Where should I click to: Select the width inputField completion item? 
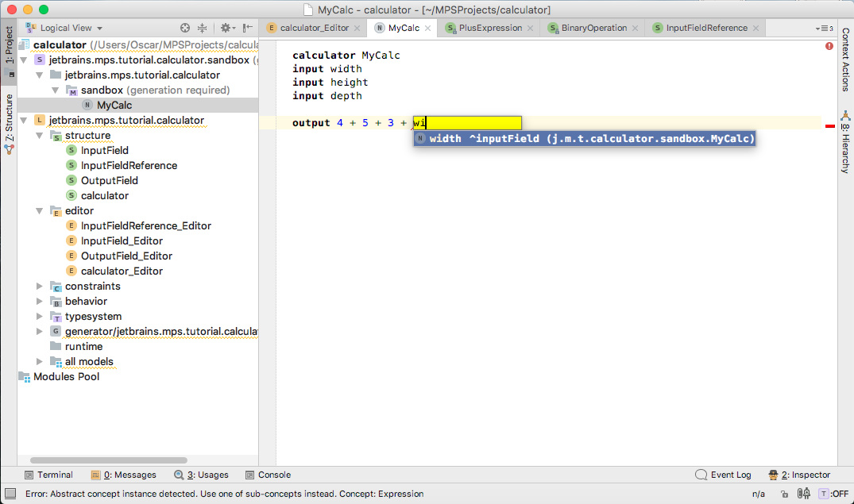coord(585,138)
